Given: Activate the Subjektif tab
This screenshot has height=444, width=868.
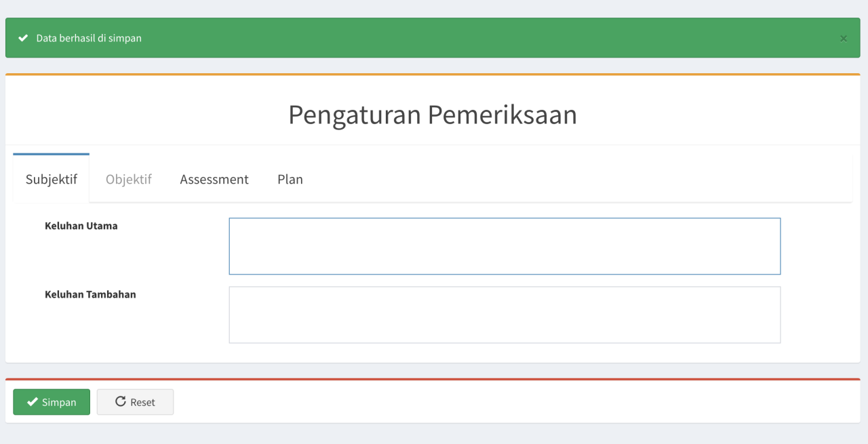Looking at the screenshot, I should 52,179.
